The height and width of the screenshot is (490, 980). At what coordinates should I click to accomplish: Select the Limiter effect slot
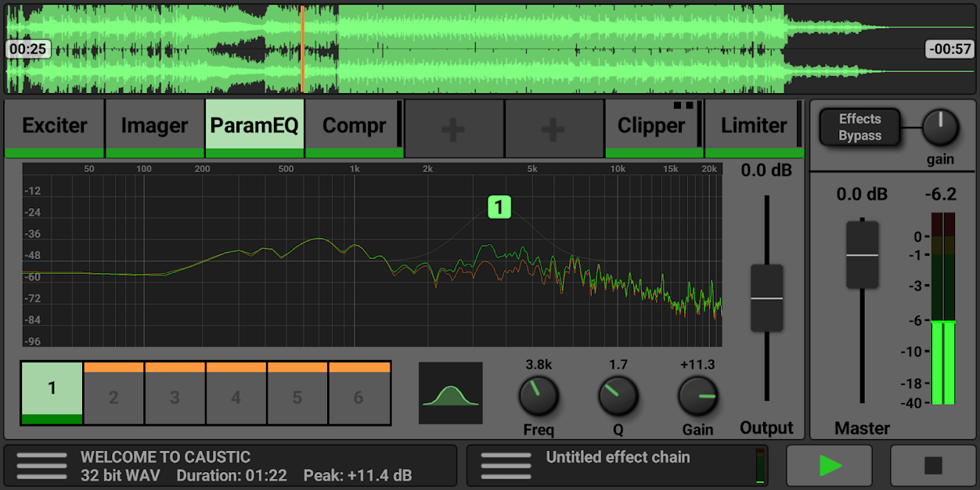tap(753, 125)
